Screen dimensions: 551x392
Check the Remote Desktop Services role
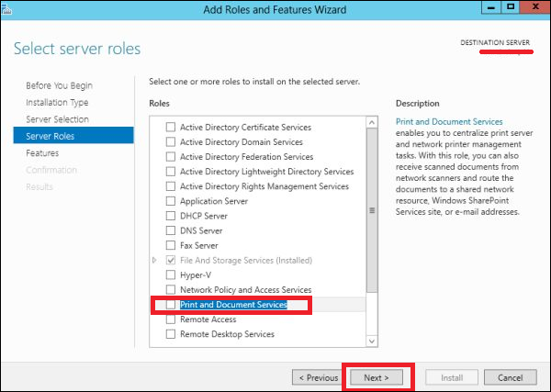[170, 334]
